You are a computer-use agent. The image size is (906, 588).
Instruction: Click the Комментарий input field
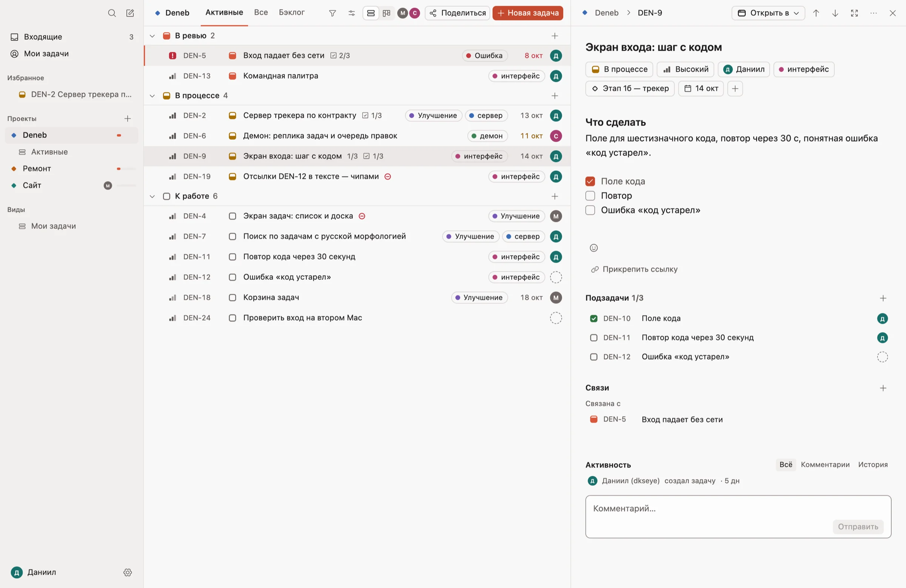pyautogui.click(x=738, y=517)
